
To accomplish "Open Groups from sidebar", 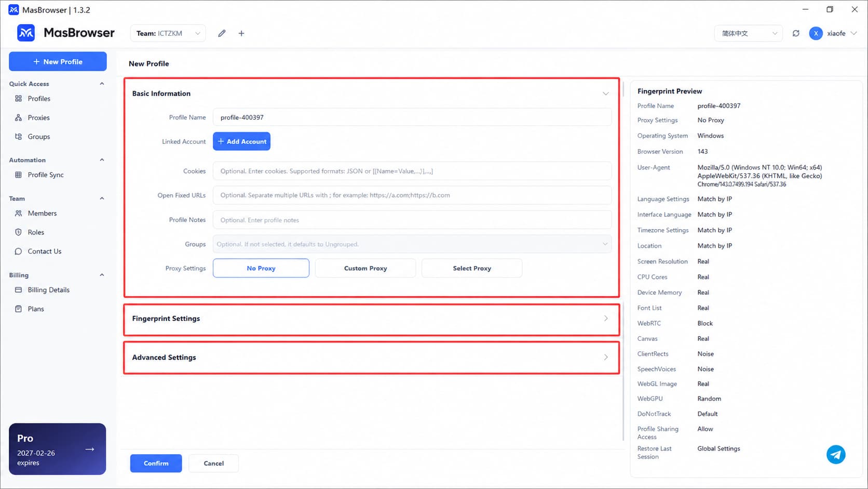I will (x=39, y=137).
